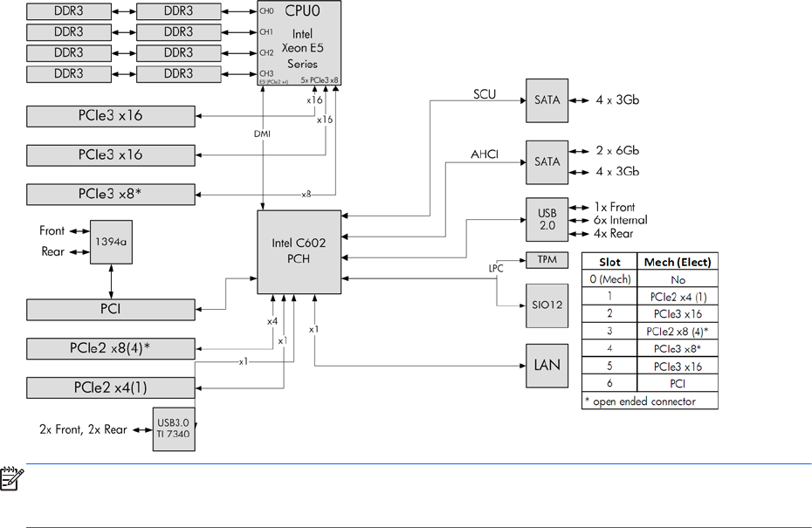Select the SIO12 block

547,305
